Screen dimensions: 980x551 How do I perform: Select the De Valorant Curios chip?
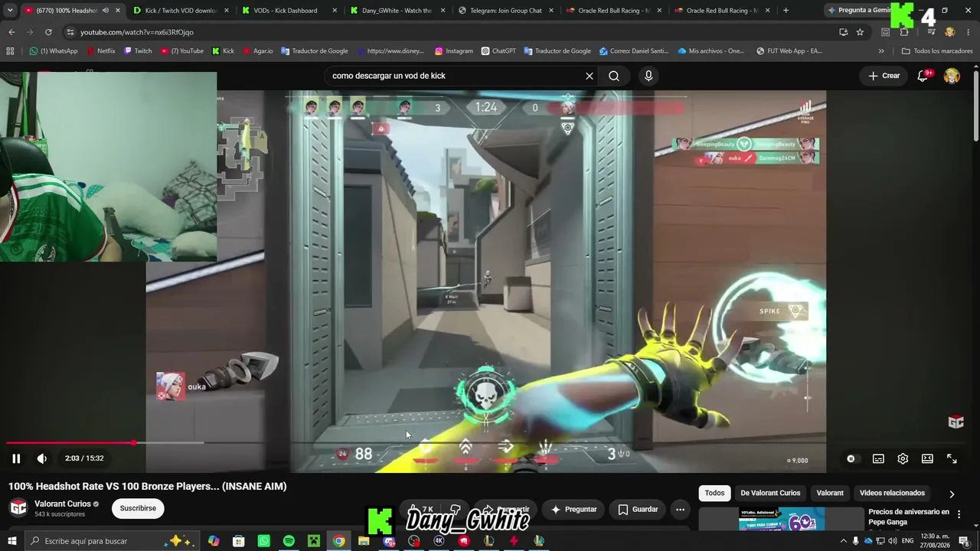click(770, 493)
